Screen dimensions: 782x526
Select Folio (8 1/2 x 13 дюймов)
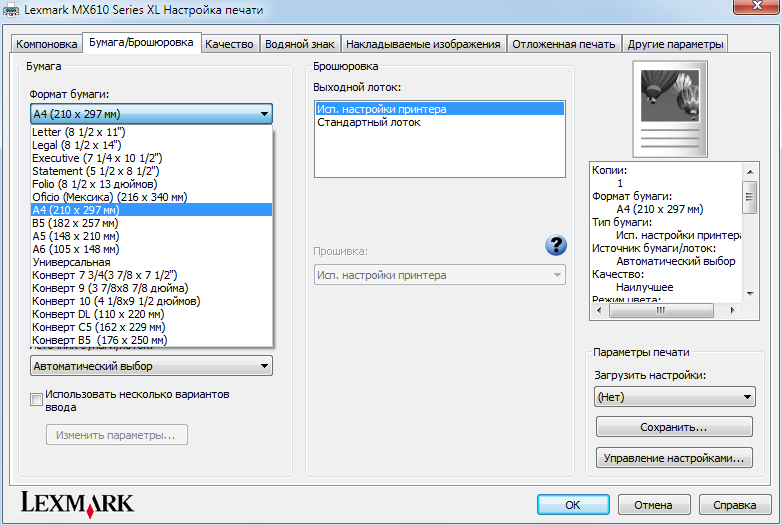152,184
